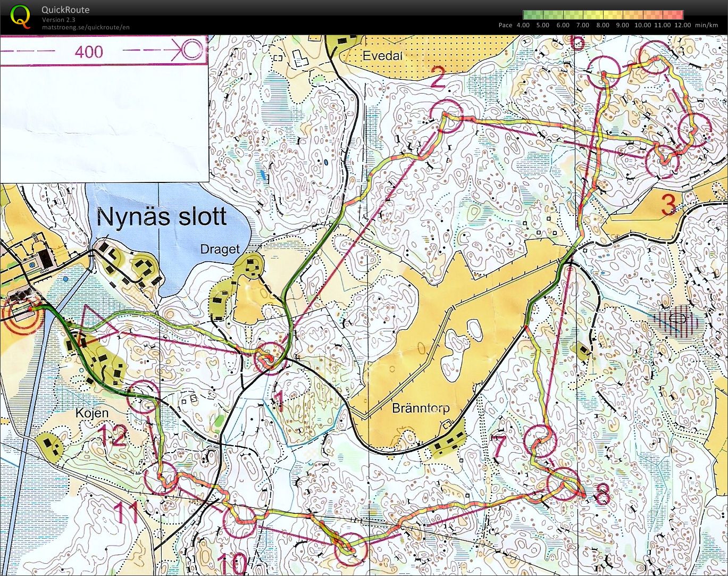Click the 400 scale distance text
The width and height of the screenshot is (728, 576).
coord(89,52)
